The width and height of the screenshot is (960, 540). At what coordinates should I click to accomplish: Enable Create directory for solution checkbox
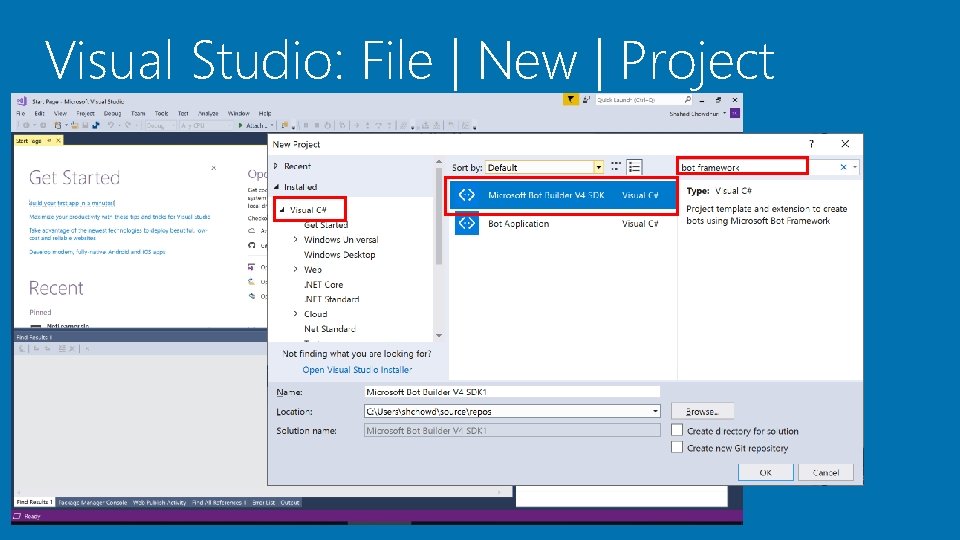click(677, 430)
